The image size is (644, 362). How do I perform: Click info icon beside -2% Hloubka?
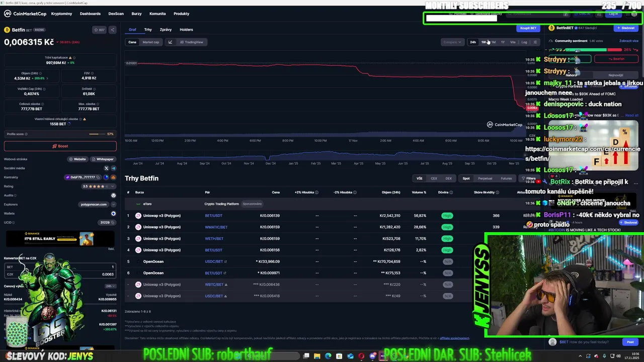pos(355,192)
